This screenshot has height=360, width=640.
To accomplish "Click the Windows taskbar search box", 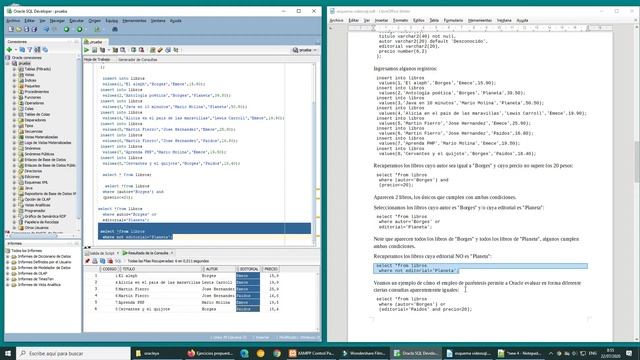I will (x=73, y=353).
